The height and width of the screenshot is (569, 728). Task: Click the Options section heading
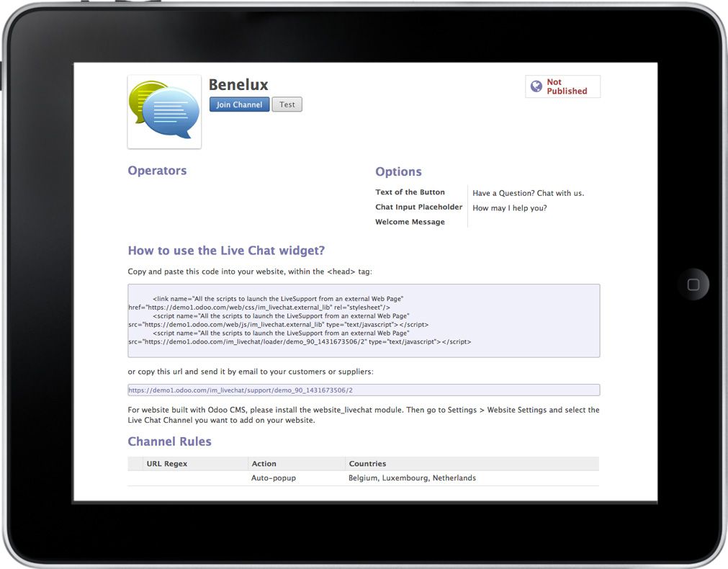pos(398,171)
